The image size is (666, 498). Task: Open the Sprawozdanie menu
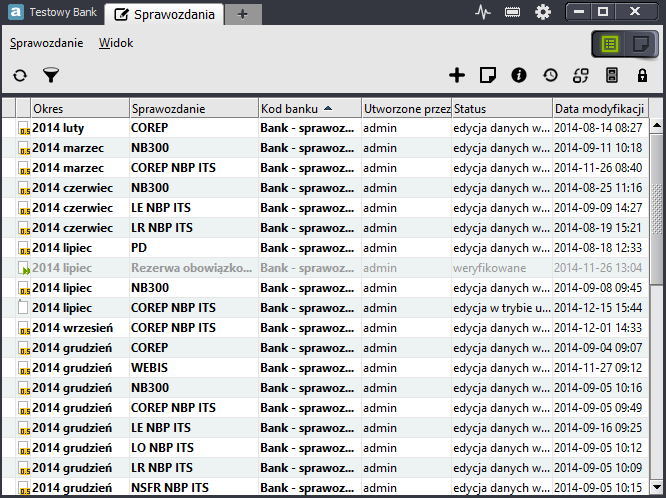[x=47, y=43]
